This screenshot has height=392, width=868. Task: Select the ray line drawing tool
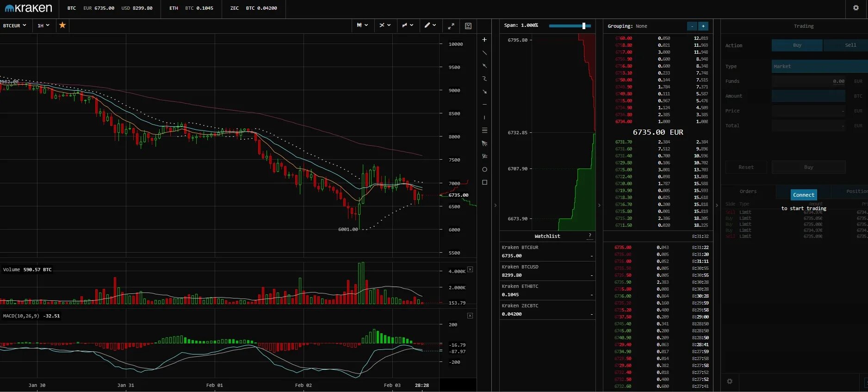pos(484,66)
